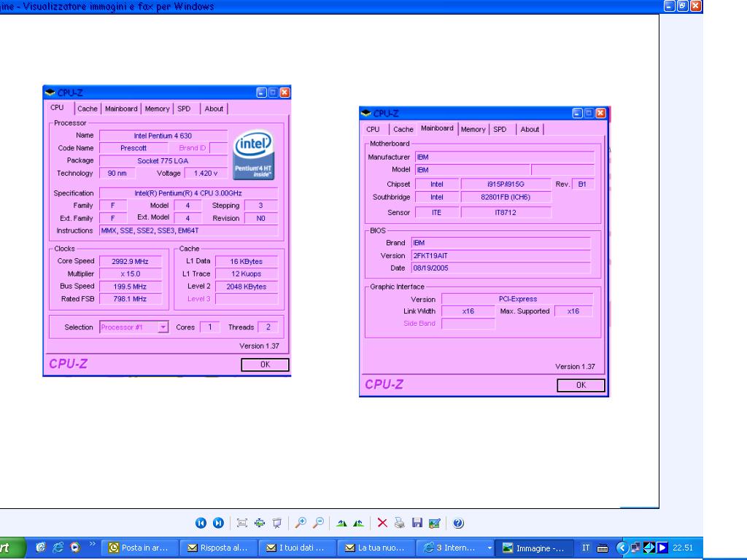Click the keyboard icon in language bar
747x560 pixels.
click(603, 548)
